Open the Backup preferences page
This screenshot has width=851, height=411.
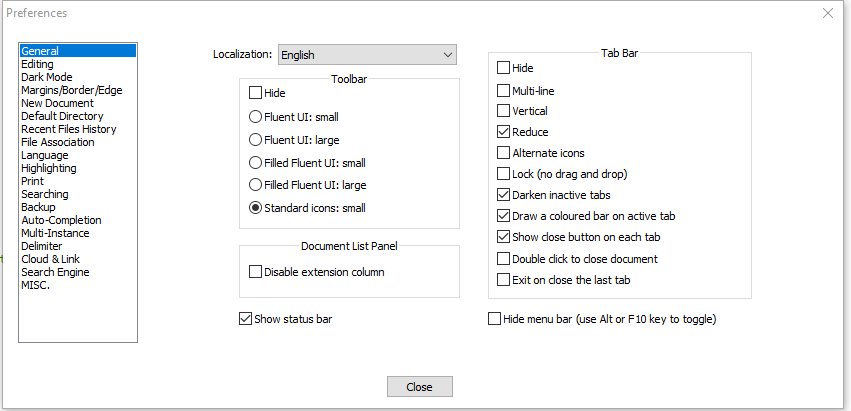tap(40, 207)
